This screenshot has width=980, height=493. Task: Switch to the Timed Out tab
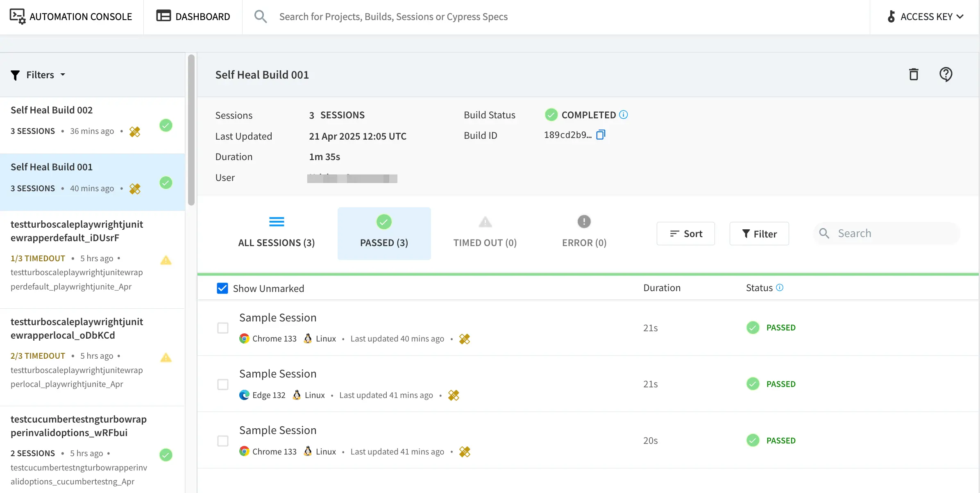coord(485,233)
